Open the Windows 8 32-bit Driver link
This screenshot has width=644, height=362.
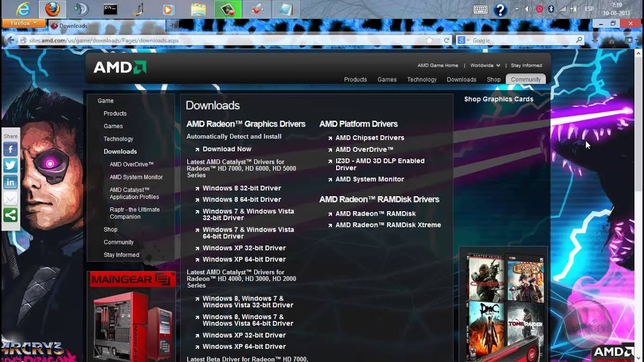(242, 188)
